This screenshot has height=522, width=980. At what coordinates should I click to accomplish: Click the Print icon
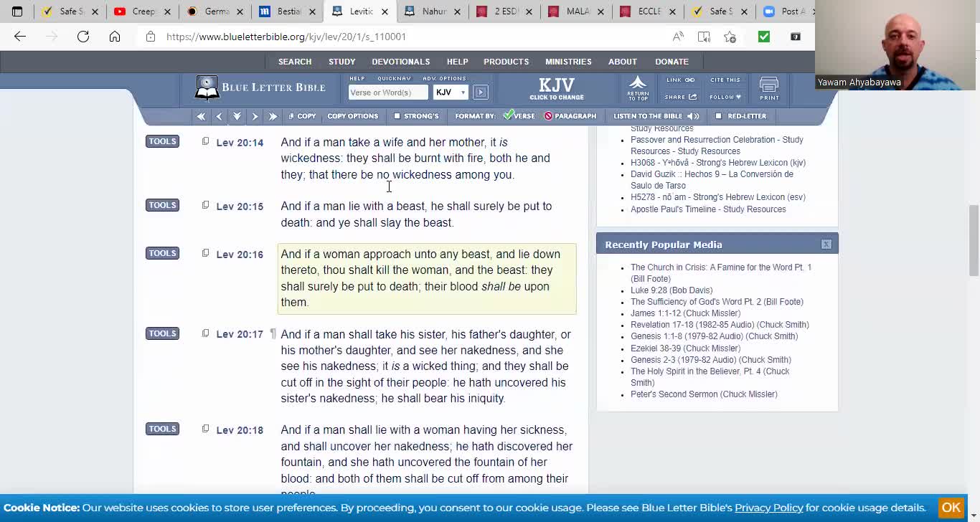coord(769,88)
